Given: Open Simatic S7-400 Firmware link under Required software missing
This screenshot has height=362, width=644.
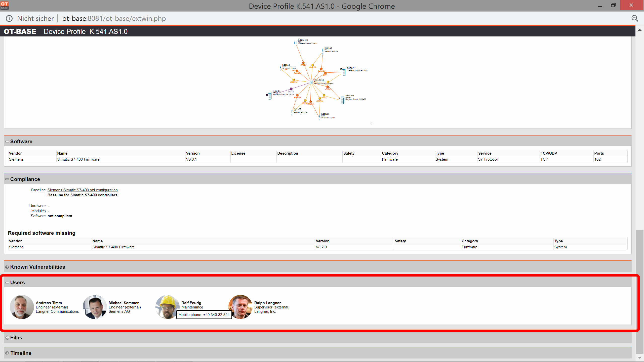Looking at the screenshot, I should 113,247.
